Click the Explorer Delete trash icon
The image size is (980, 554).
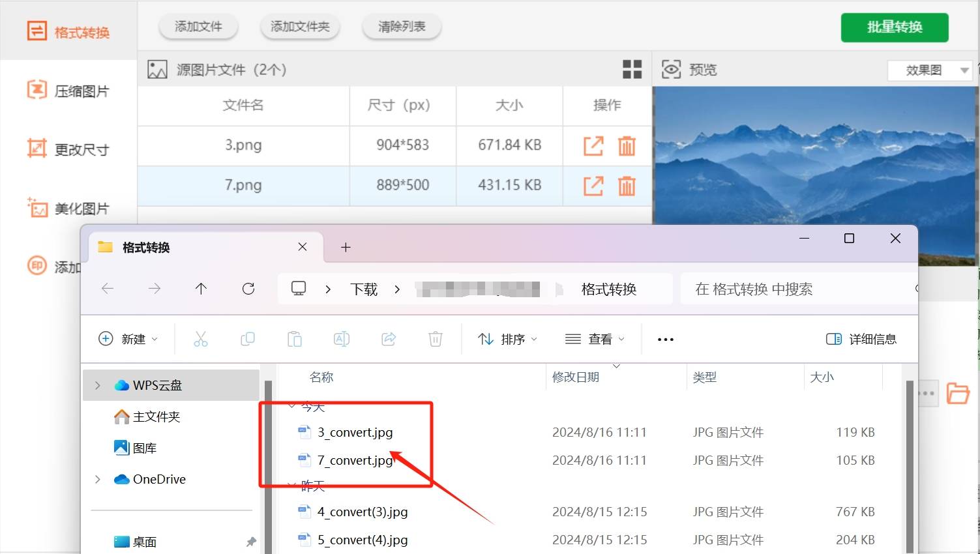point(436,339)
